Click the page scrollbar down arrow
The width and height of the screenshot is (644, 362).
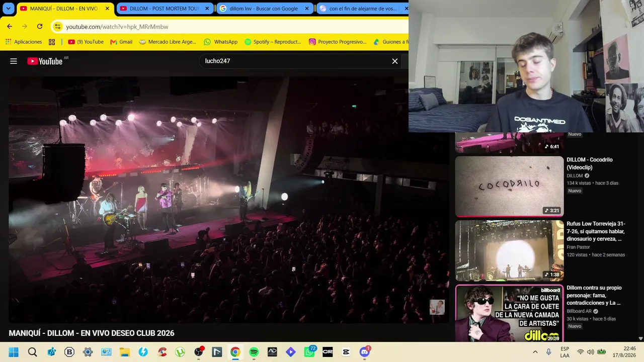[640, 338]
